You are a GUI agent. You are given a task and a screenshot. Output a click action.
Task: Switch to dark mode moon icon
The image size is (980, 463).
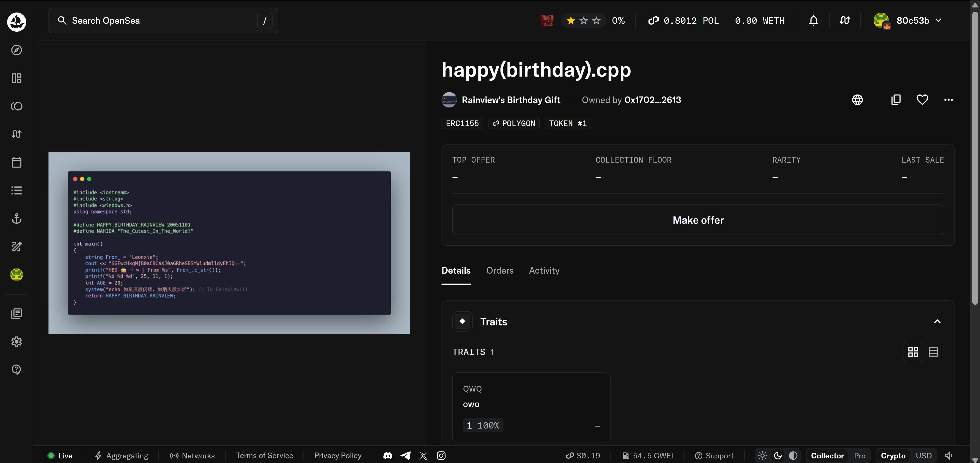click(778, 455)
